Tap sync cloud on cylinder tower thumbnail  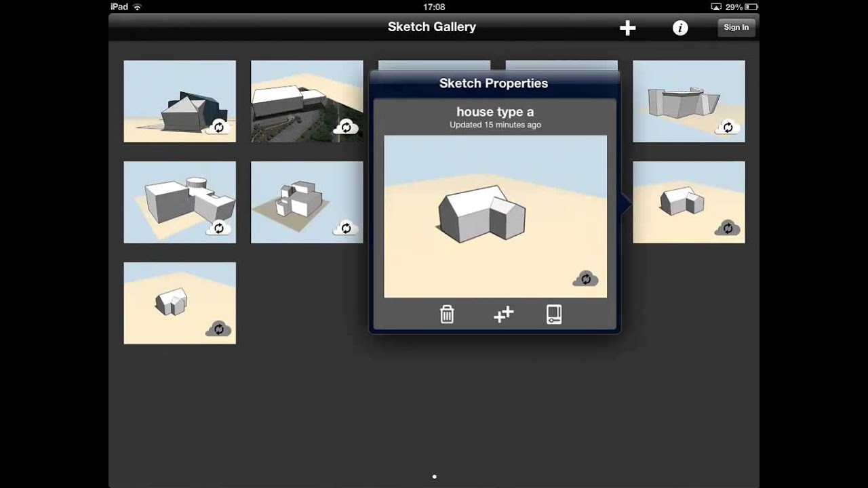click(x=218, y=228)
